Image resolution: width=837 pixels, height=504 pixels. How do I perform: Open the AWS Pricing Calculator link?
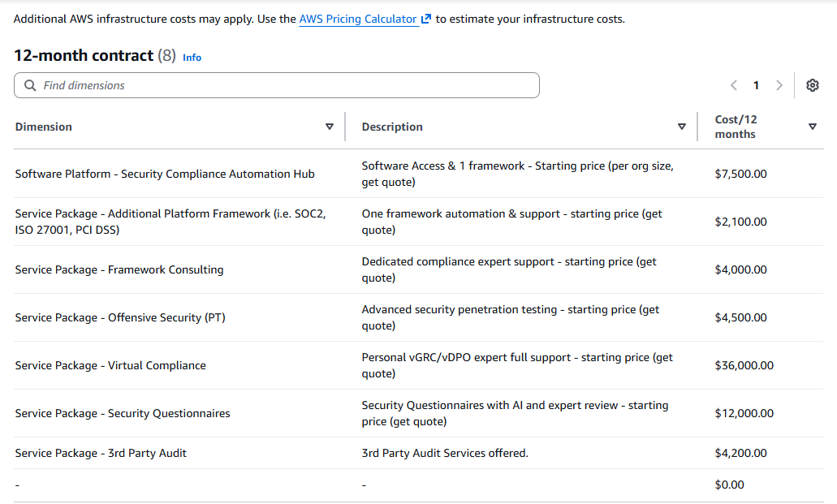(358, 19)
